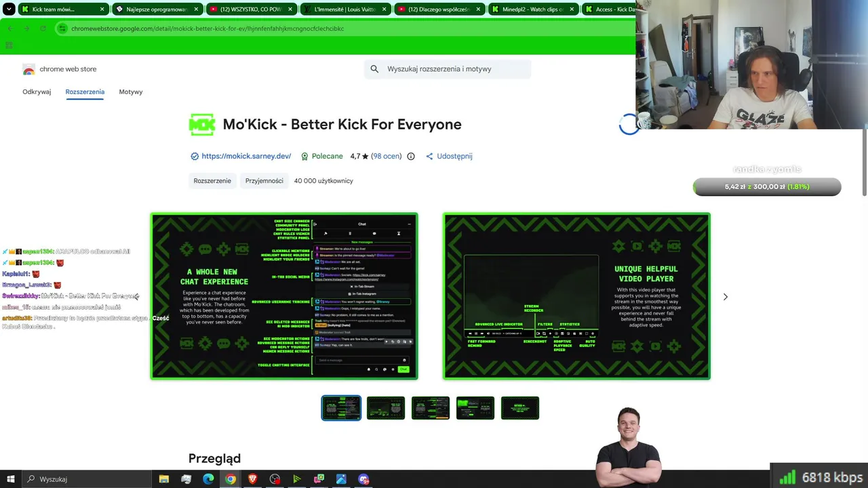
Task: Open the 98 ocen ratings link
Action: (386, 157)
